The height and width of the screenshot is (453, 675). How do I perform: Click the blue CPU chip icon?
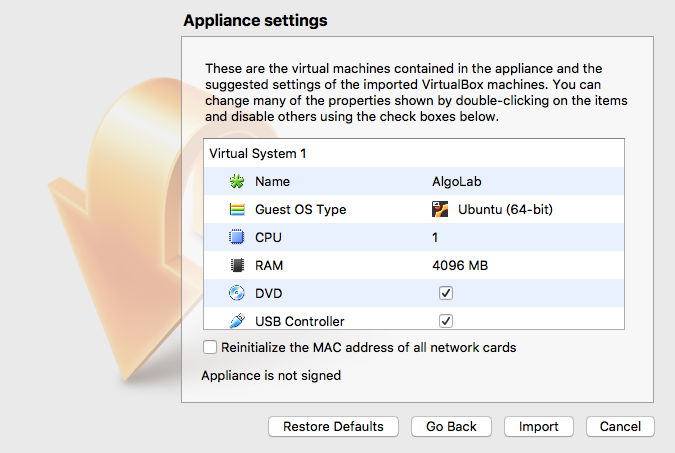pyautogui.click(x=236, y=237)
